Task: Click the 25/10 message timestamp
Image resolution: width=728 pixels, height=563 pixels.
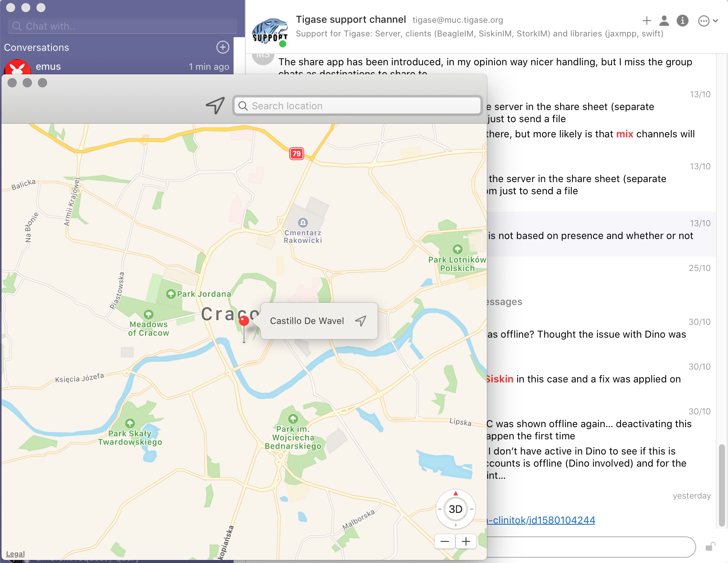Action: (x=700, y=268)
